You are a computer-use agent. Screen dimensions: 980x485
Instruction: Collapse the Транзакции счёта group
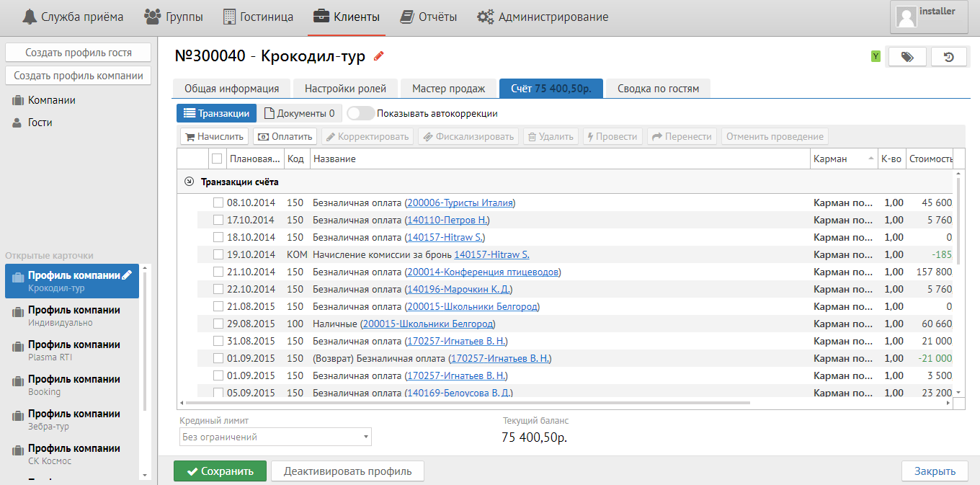pos(189,182)
